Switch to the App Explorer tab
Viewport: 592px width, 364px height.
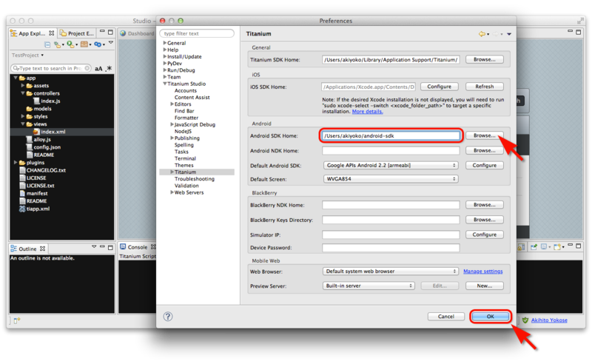32,33
